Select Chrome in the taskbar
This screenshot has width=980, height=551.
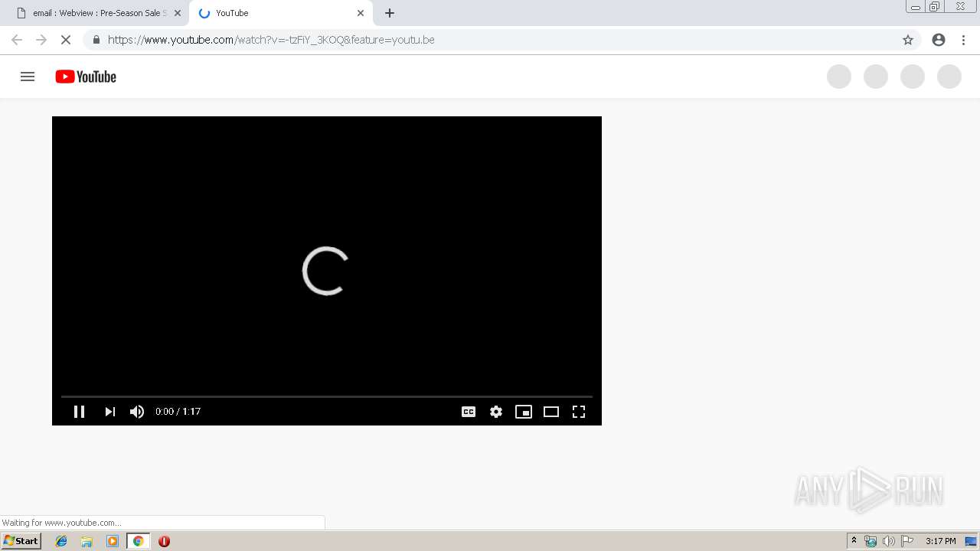(x=138, y=541)
